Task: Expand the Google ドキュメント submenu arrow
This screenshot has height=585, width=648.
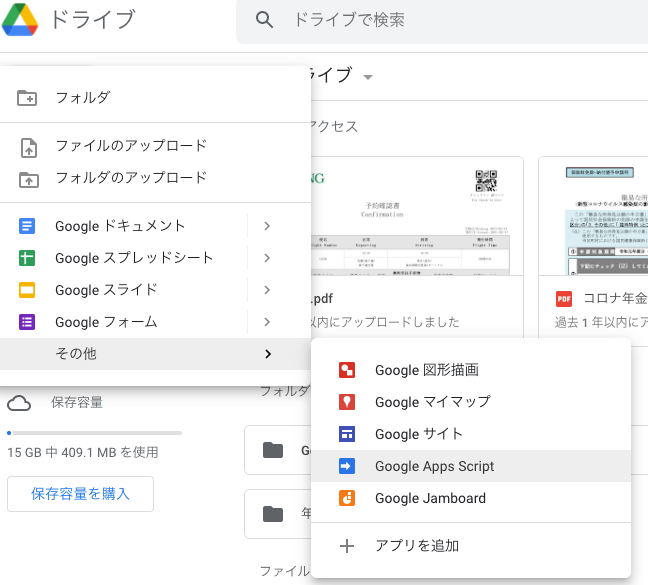Action: [267, 226]
